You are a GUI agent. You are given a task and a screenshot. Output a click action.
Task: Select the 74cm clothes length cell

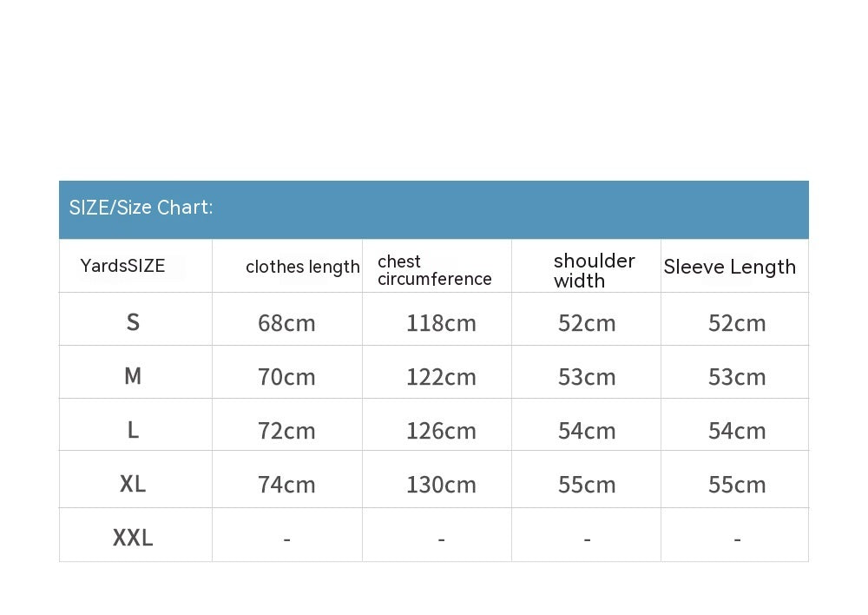pyautogui.click(x=286, y=485)
